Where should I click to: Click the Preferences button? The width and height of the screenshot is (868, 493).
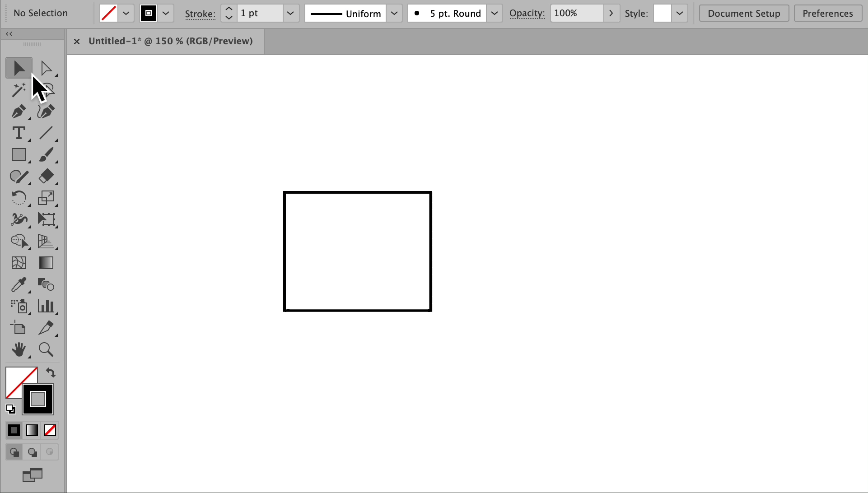[827, 14]
